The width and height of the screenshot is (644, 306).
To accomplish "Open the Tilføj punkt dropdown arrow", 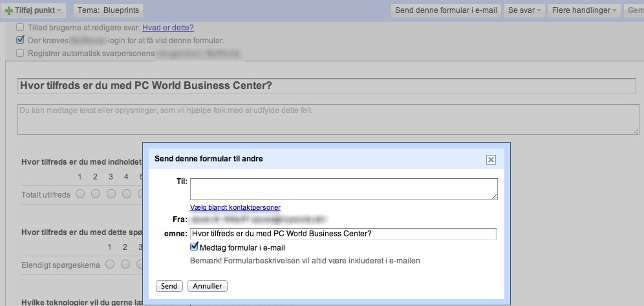I will pos(59,11).
